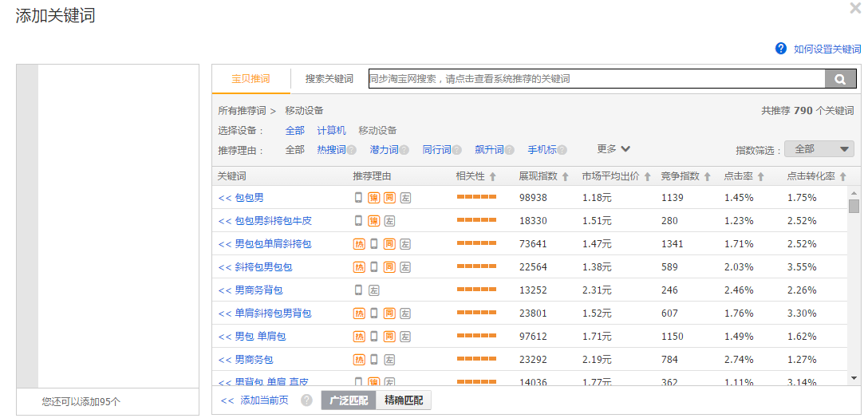Image resolution: width=868 pixels, height=418 pixels.
Task: Open the 指数筛选 全部 dropdown
Action: tap(819, 149)
